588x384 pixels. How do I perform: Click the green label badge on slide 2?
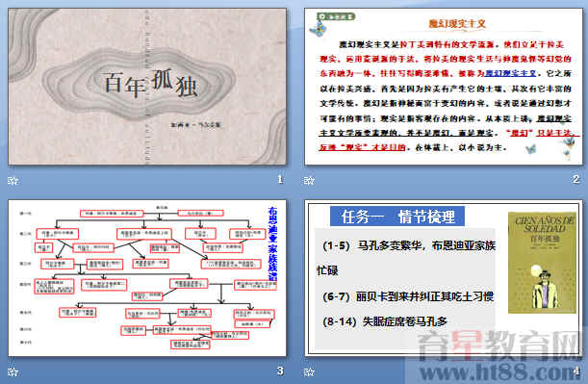pyautogui.click(x=337, y=16)
